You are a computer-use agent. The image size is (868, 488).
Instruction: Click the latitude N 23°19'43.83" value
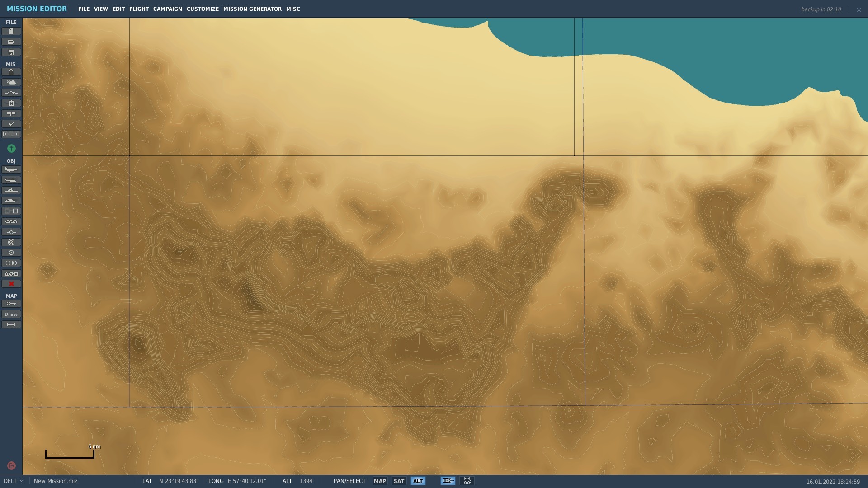[x=179, y=481]
